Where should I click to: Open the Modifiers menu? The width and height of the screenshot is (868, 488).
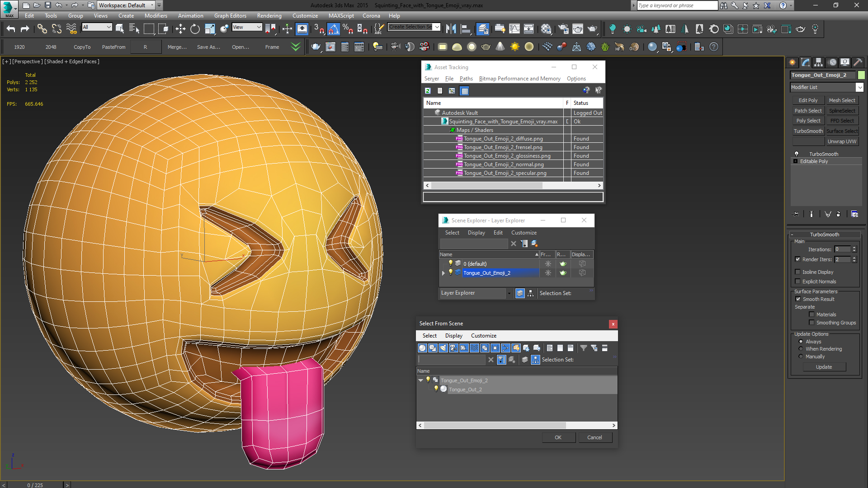[x=156, y=16]
